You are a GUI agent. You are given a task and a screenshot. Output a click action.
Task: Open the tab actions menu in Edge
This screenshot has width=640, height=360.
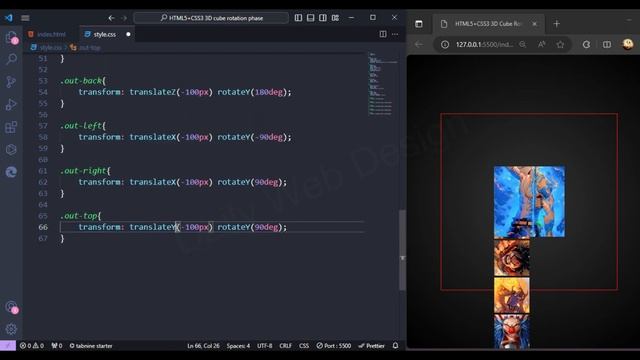click(x=419, y=24)
